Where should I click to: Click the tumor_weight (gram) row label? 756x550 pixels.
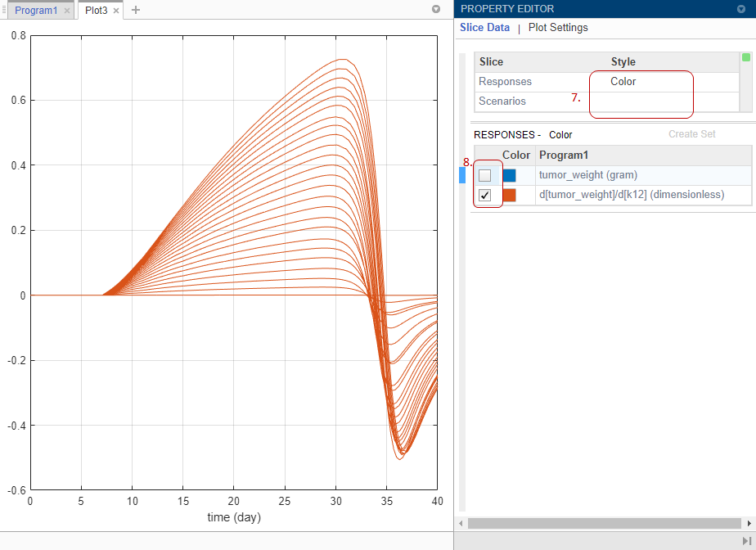[587, 175]
